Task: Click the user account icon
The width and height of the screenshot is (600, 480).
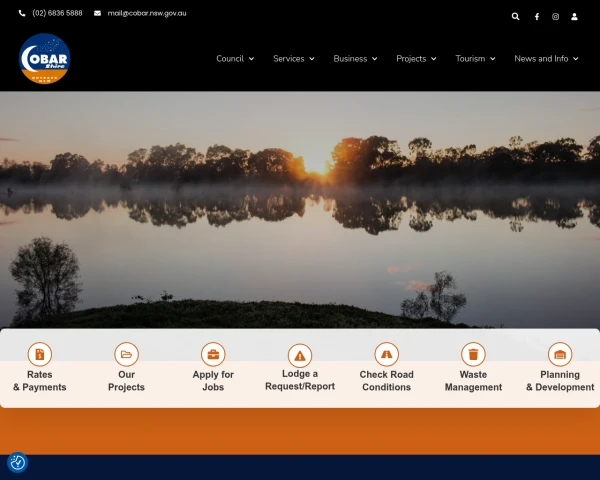Action: [575, 16]
